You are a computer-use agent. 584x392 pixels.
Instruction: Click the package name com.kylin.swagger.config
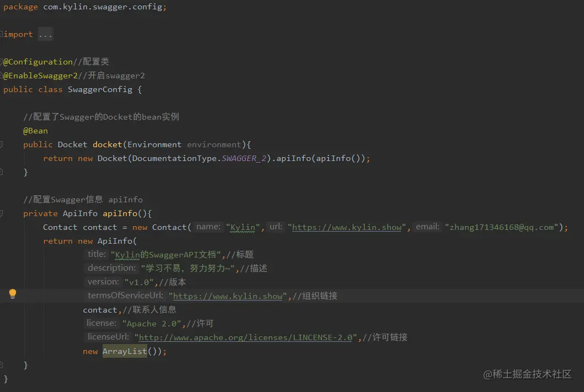[x=103, y=7]
